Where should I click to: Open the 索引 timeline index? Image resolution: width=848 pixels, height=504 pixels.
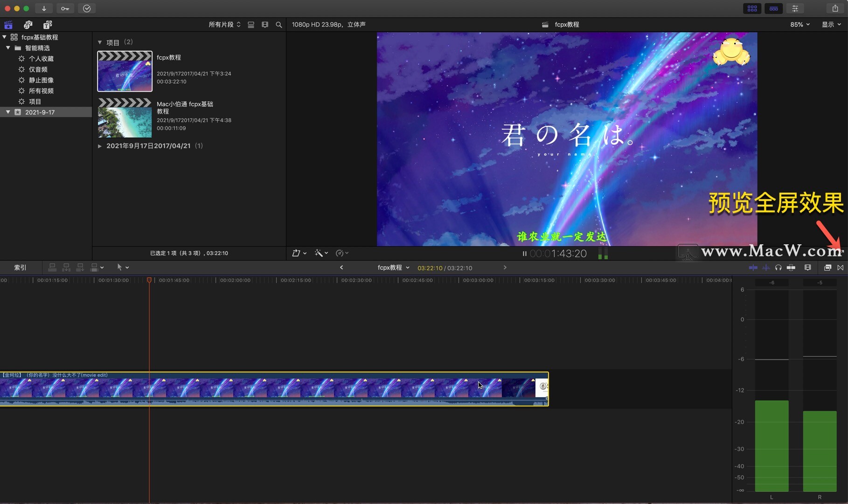pyautogui.click(x=20, y=268)
